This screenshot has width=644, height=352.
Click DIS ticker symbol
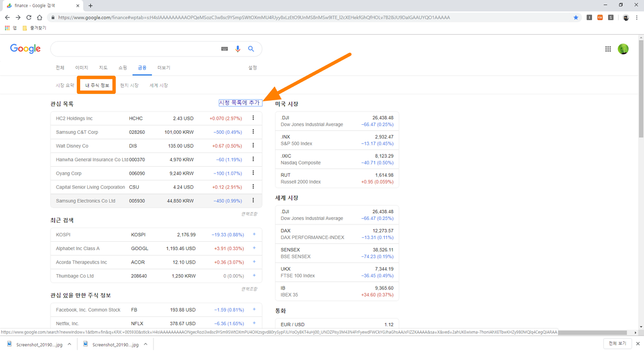click(x=133, y=146)
